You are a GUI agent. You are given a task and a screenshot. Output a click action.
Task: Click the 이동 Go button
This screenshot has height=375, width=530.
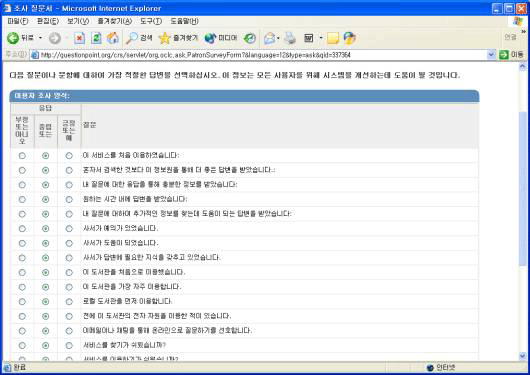click(511, 54)
